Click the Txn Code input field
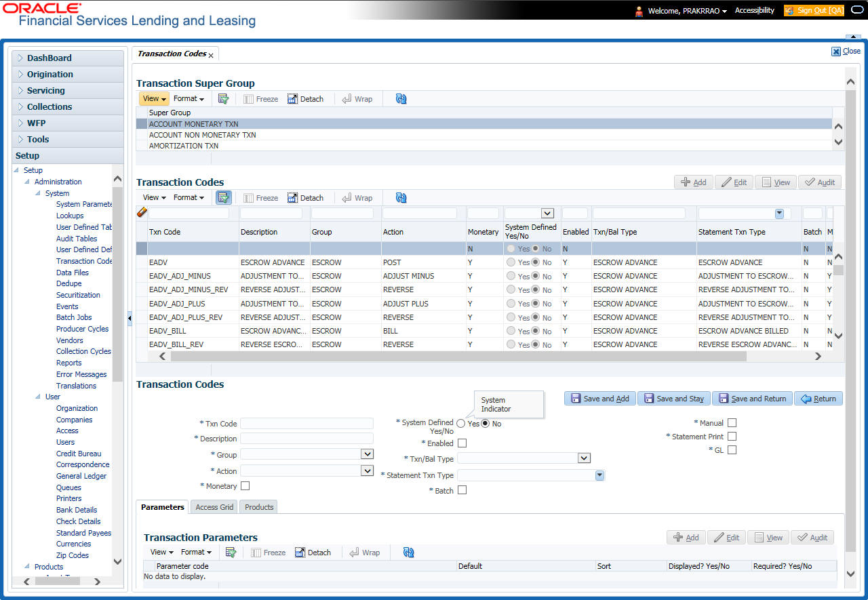This screenshot has width=868, height=600. point(307,422)
